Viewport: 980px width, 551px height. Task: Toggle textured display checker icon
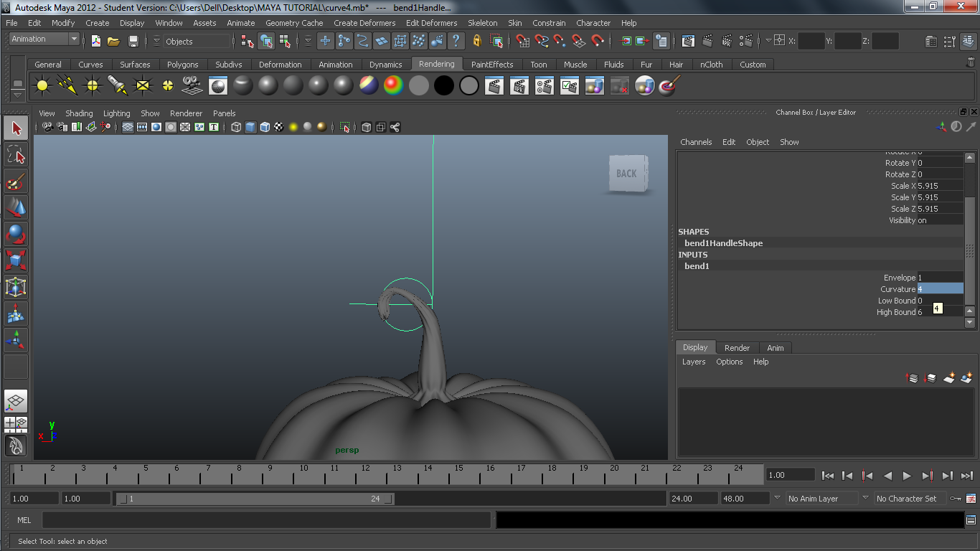click(279, 127)
